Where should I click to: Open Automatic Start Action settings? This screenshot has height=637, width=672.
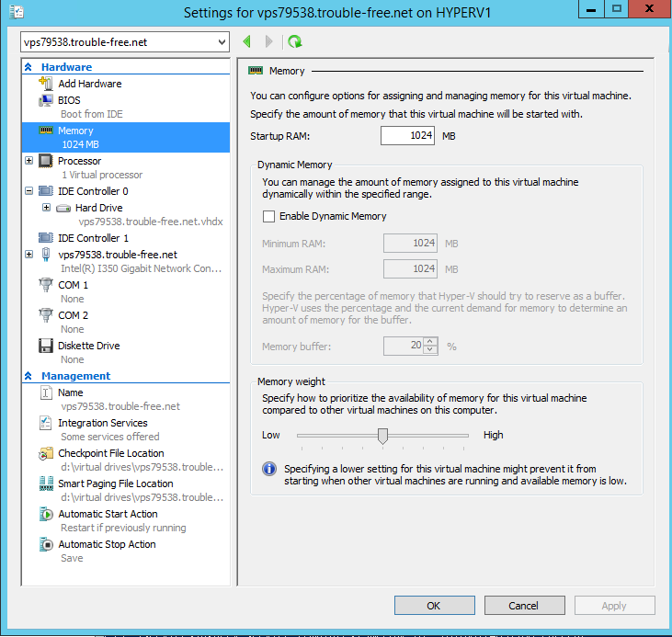click(x=108, y=514)
